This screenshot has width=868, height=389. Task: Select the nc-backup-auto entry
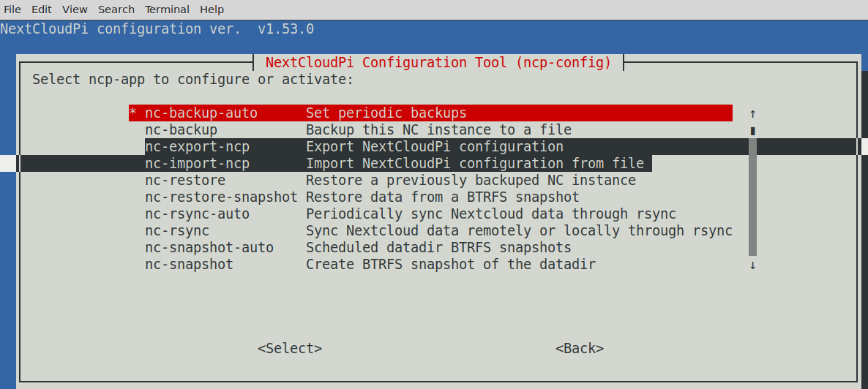click(x=201, y=113)
